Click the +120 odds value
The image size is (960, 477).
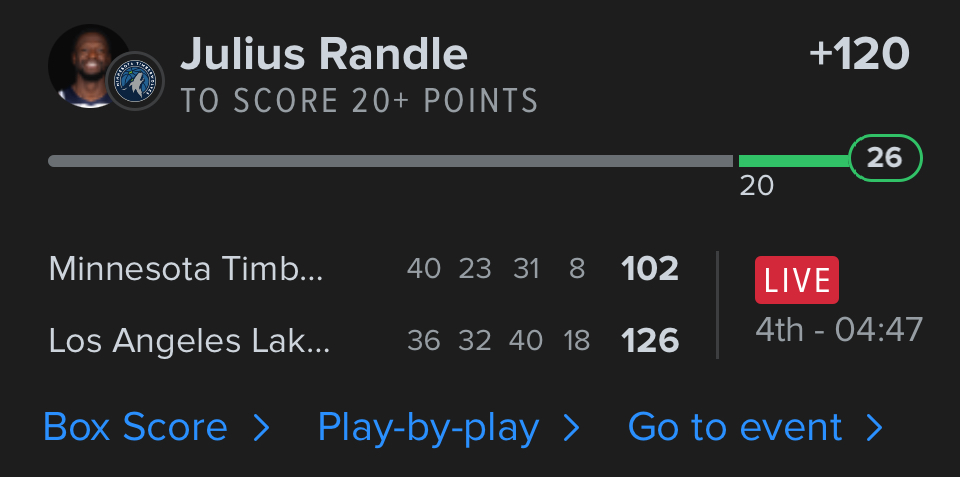tap(859, 54)
